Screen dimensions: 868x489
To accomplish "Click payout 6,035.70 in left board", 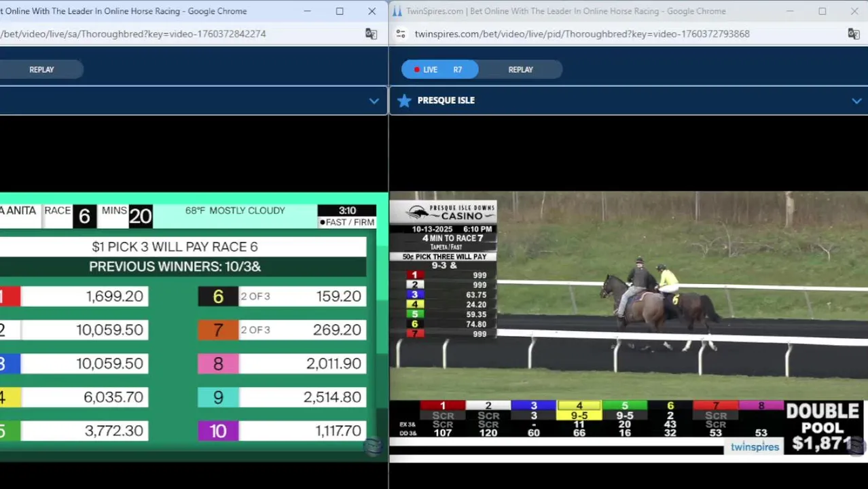I will click(x=113, y=397).
